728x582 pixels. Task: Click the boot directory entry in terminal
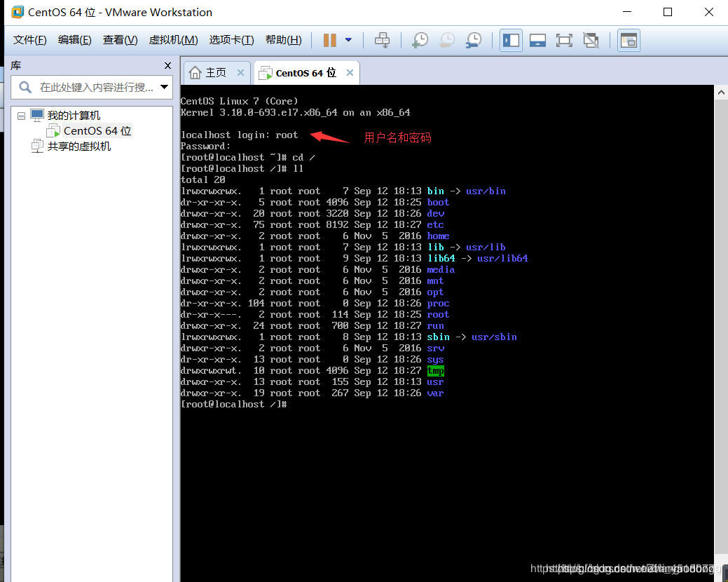(439, 203)
